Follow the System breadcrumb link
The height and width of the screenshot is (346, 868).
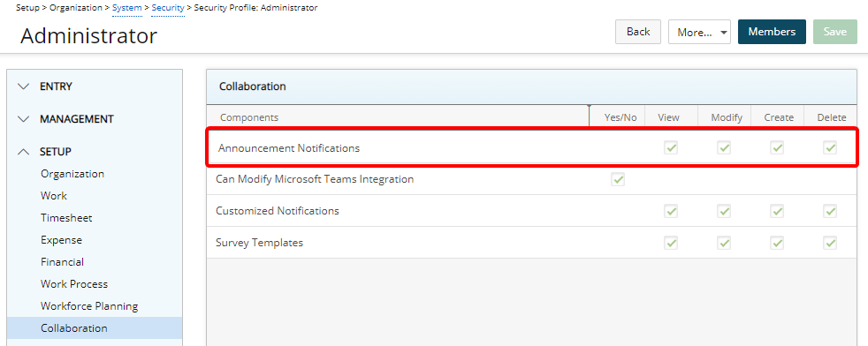[x=126, y=8]
